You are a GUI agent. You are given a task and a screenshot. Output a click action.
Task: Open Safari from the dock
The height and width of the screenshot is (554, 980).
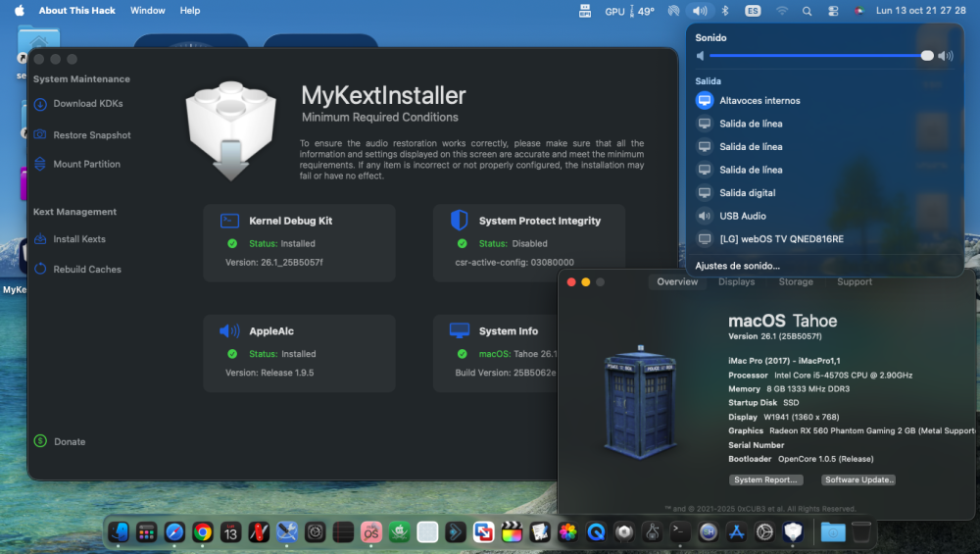[x=174, y=532]
